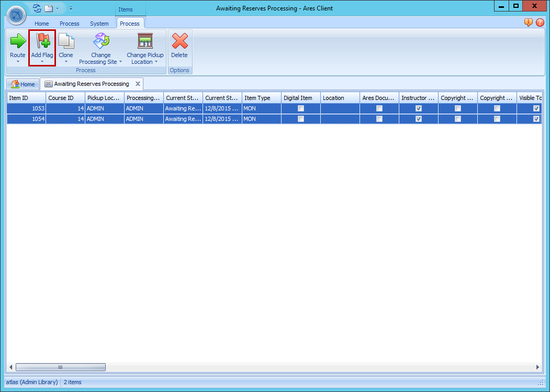Open the Home tab at the bottom left
Screen dimensions: 550x392
click(x=23, y=84)
